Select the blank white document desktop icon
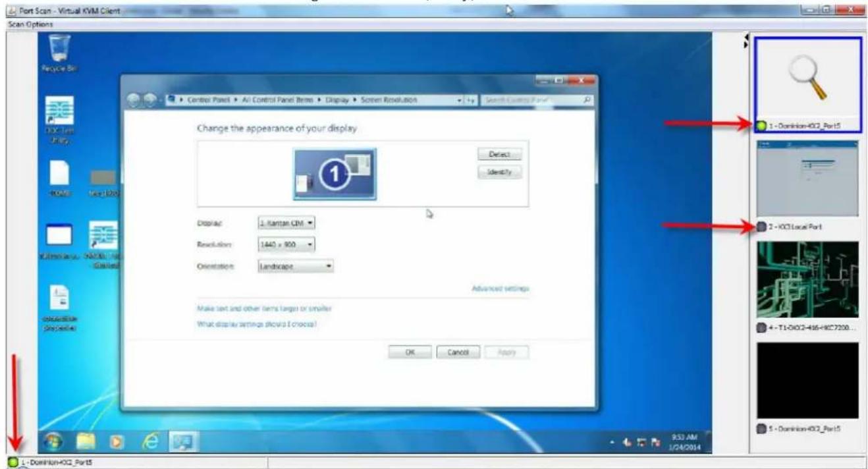 pyautogui.click(x=60, y=178)
